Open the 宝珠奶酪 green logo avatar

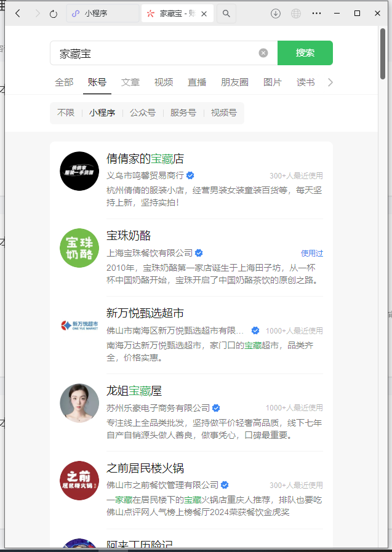tap(79, 248)
